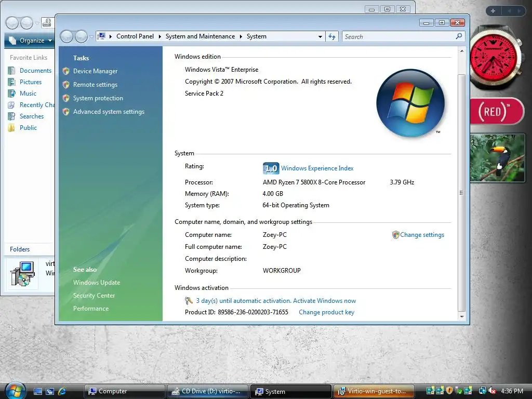Screen dimensions: 532x399
Task: Click the Public folder icon in Favorite Links
Action: tap(11, 128)
